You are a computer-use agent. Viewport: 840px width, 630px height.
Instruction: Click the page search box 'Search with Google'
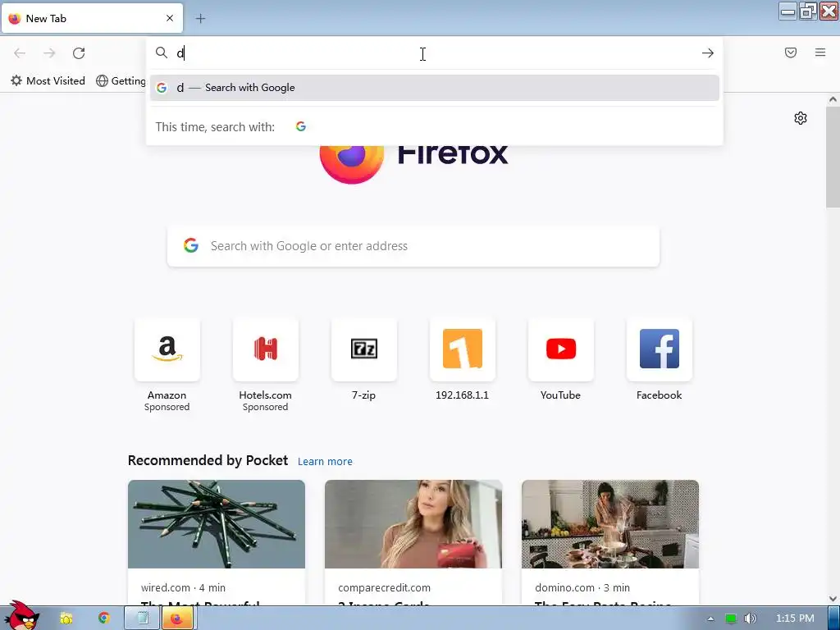(413, 246)
